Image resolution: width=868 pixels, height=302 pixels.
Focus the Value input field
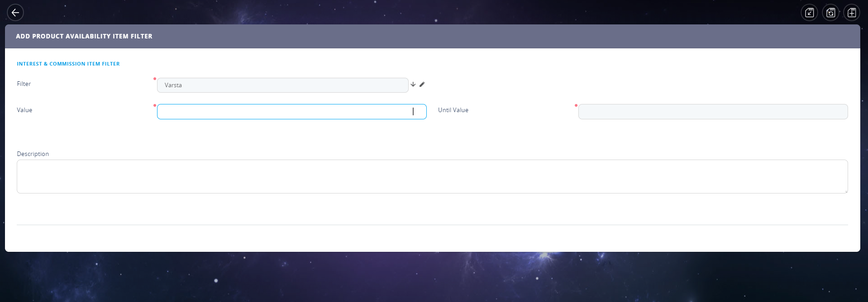click(x=291, y=112)
